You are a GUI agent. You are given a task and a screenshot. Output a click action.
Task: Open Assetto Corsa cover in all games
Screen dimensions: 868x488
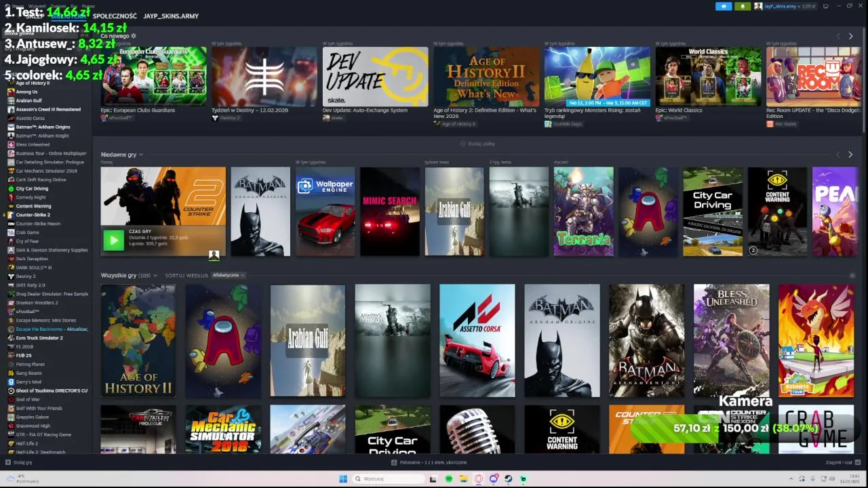tap(477, 340)
